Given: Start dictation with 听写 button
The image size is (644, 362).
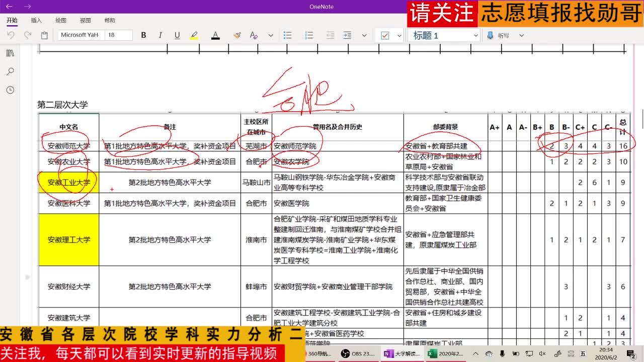Looking at the screenshot, I should pos(499,35).
